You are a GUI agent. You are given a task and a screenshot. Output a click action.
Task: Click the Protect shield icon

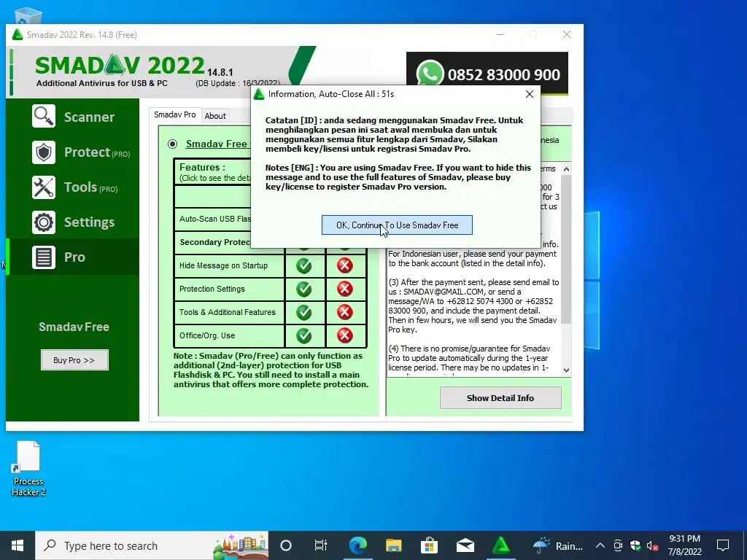tap(44, 152)
